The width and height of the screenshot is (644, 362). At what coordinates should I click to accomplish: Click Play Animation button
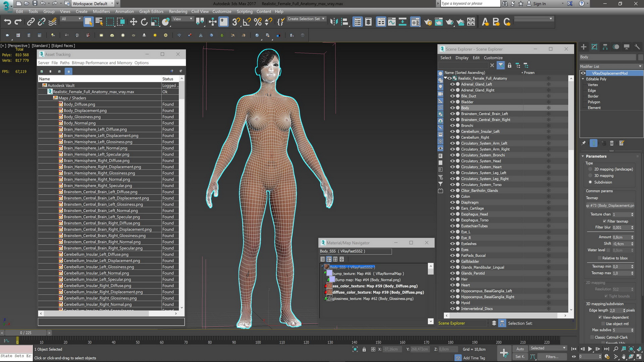click(590, 349)
